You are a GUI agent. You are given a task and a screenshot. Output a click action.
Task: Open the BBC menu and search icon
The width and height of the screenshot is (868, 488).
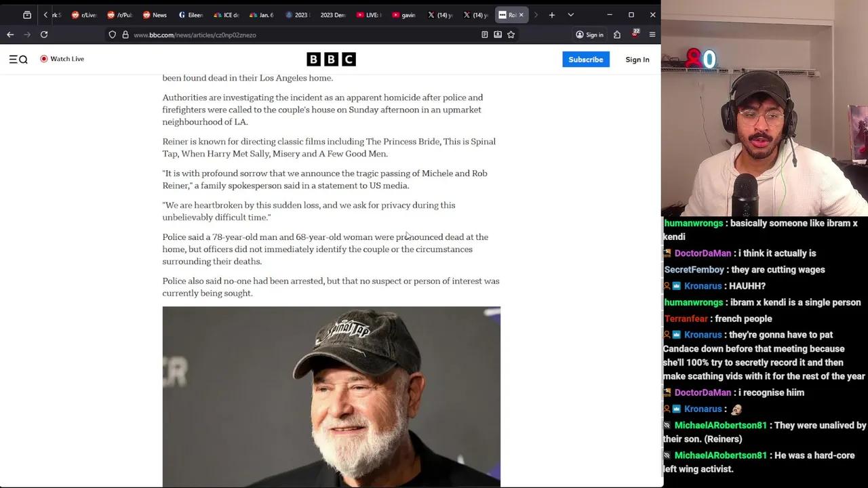tap(18, 60)
